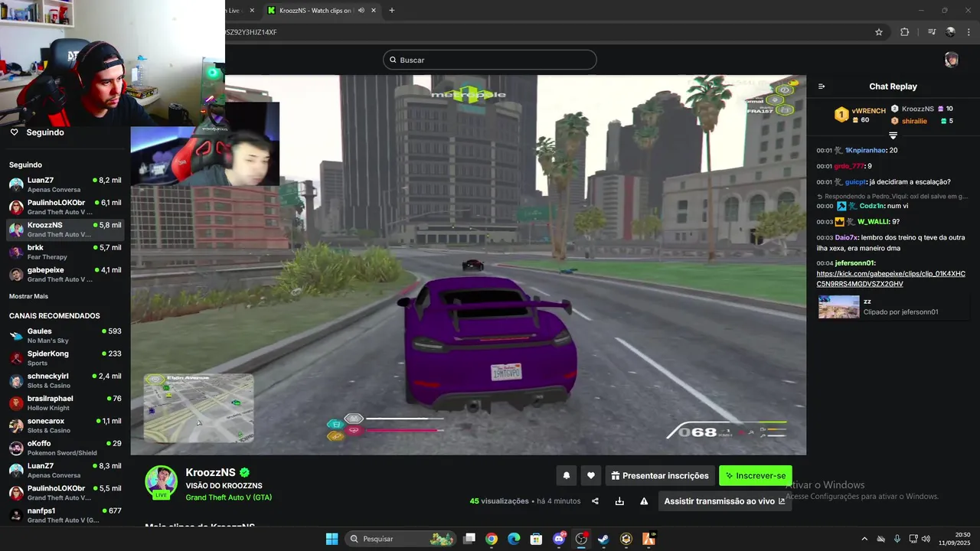The height and width of the screenshot is (551, 980).
Task: Open oKoffo Pokemon Sword/Shield channel
Action: point(64,448)
